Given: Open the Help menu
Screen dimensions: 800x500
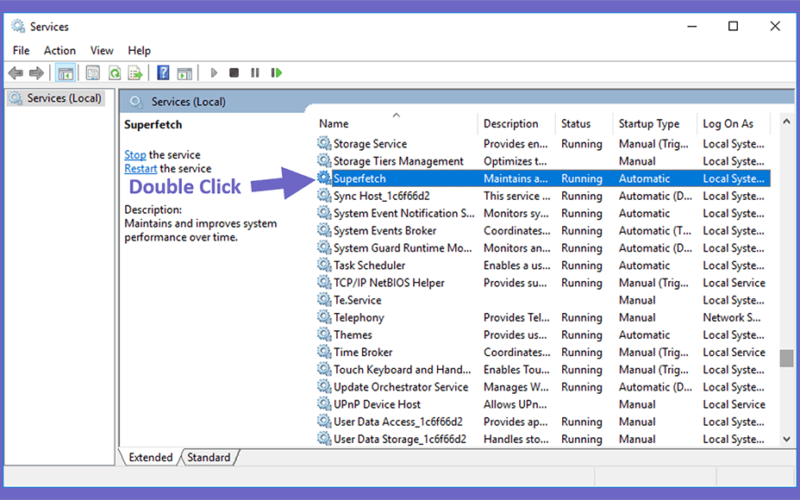Looking at the screenshot, I should pos(139,51).
